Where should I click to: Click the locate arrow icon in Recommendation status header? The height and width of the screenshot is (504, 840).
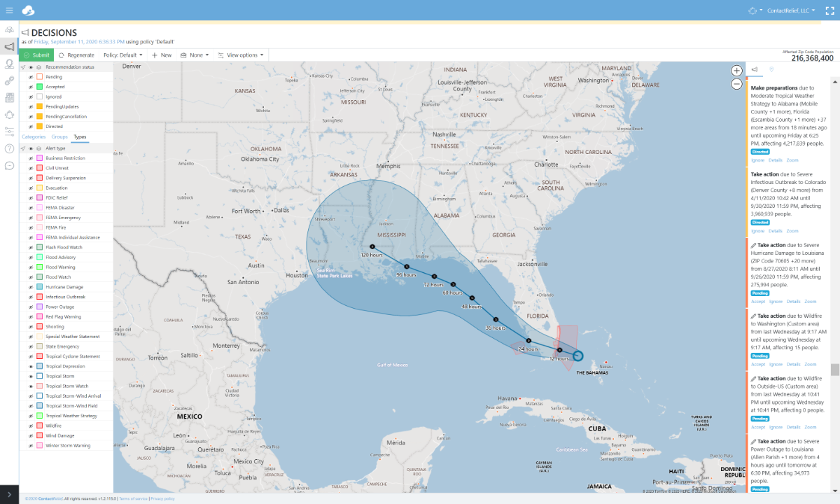[x=22, y=67]
